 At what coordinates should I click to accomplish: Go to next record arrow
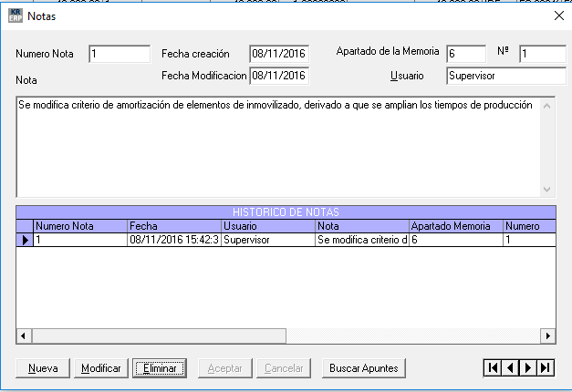[x=527, y=367]
